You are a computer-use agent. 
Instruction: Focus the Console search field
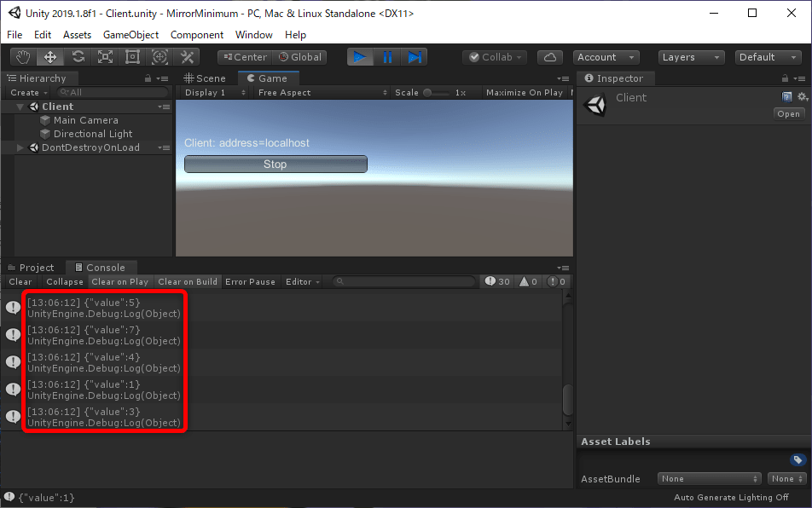403,281
